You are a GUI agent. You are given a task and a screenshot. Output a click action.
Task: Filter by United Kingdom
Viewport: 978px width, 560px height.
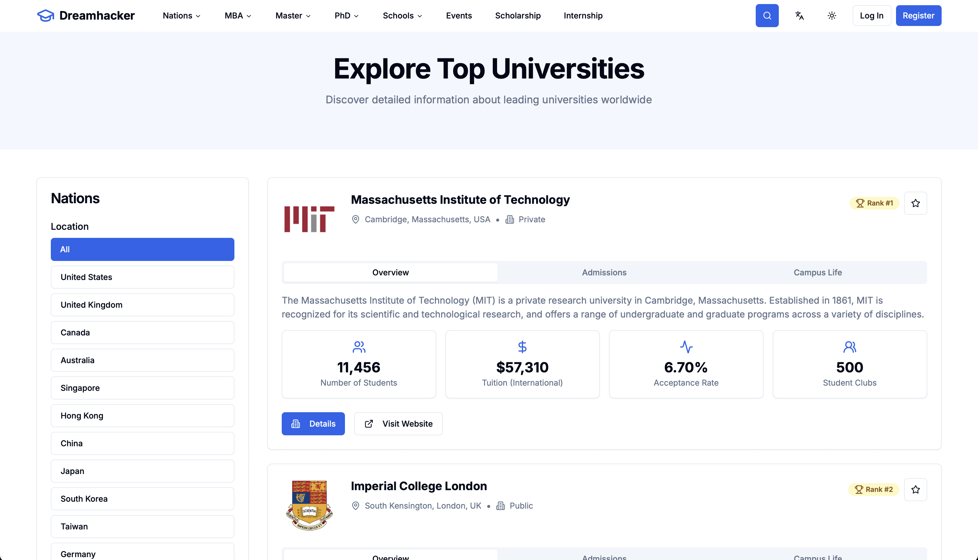pos(142,305)
